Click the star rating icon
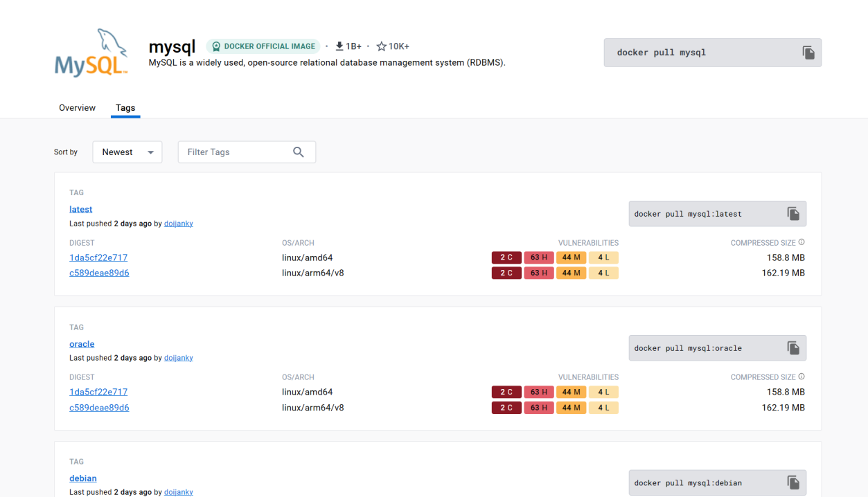The image size is (868, 497). [381, 46]
